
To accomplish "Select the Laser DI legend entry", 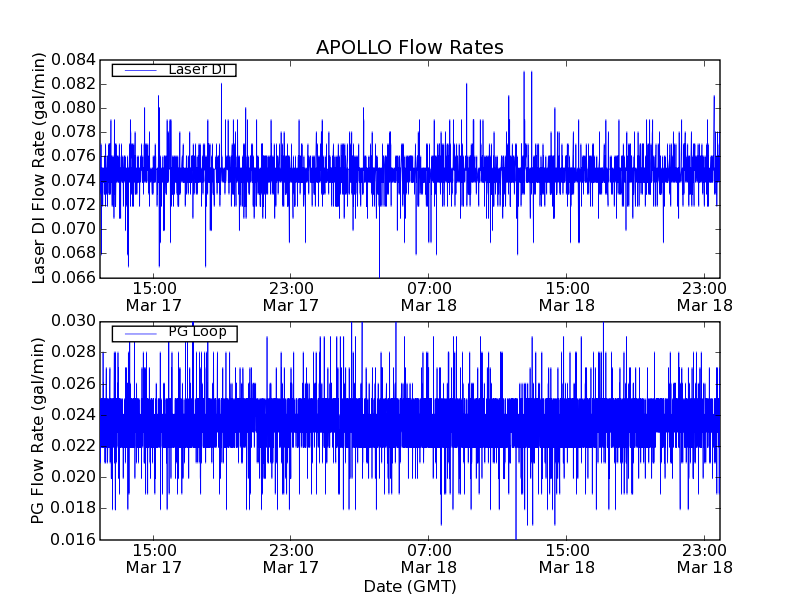I will (195, 69).
